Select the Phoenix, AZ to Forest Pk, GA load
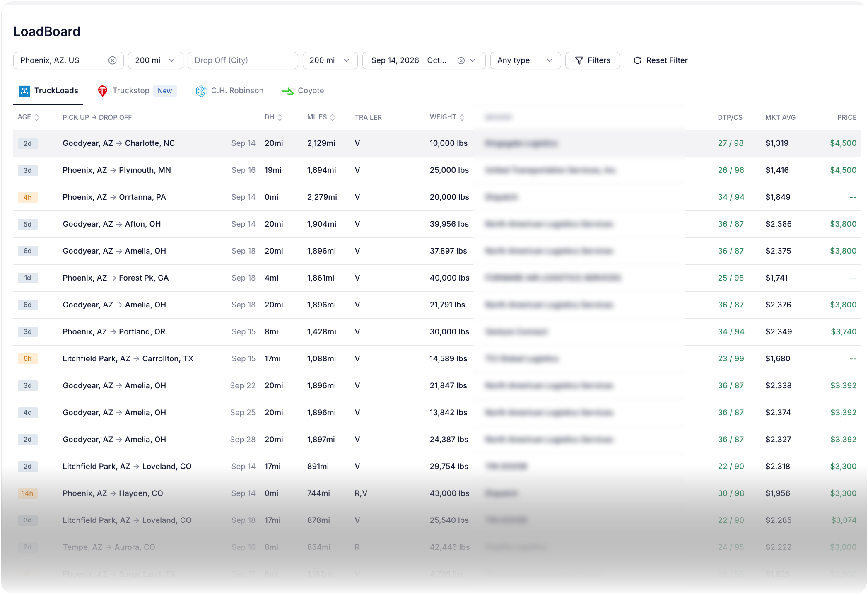Viewport: 868px width, 595px height. (437, 278)
